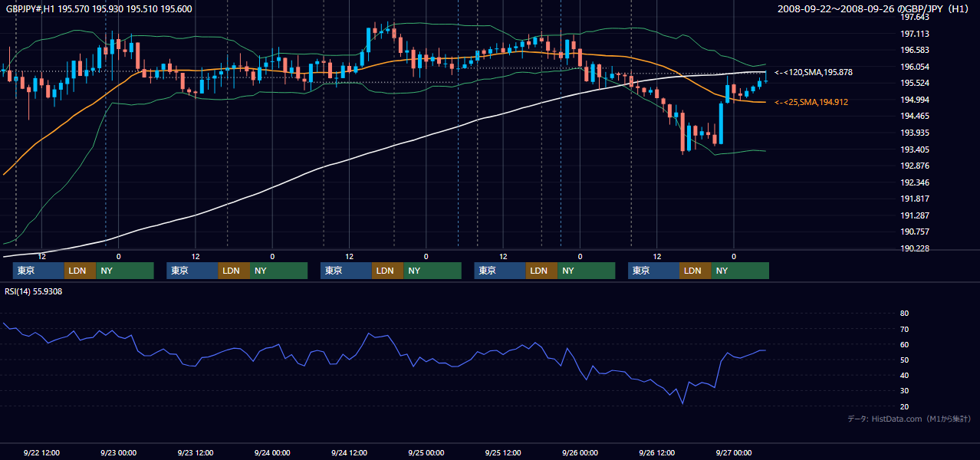Click the GBPJPY#,H1 chart title text

100,9
